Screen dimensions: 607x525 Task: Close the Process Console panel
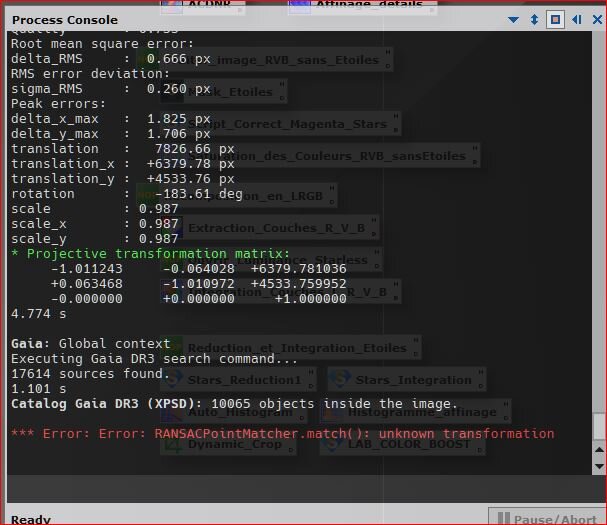[x=597, y=19]
